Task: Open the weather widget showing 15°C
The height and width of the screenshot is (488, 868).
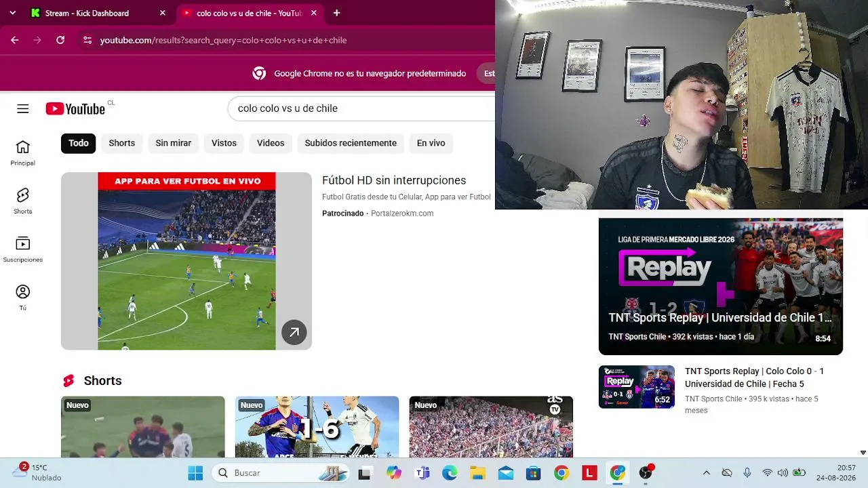Action: point(37,472)
